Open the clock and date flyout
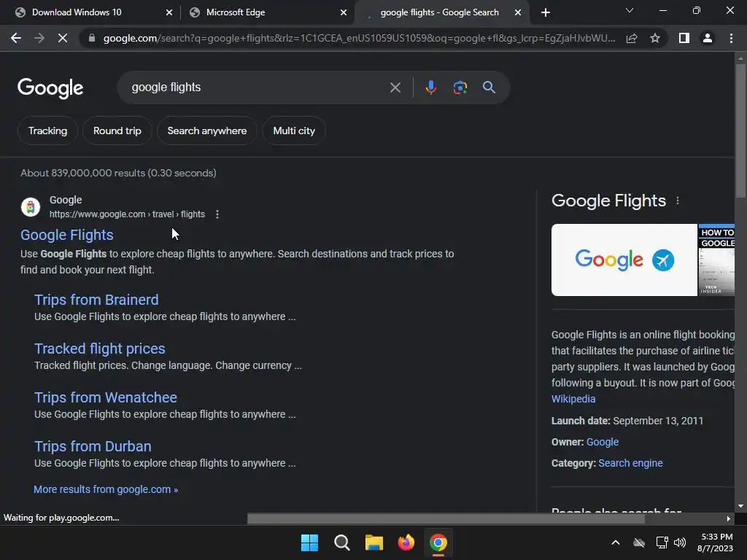 tap(715, 542)
